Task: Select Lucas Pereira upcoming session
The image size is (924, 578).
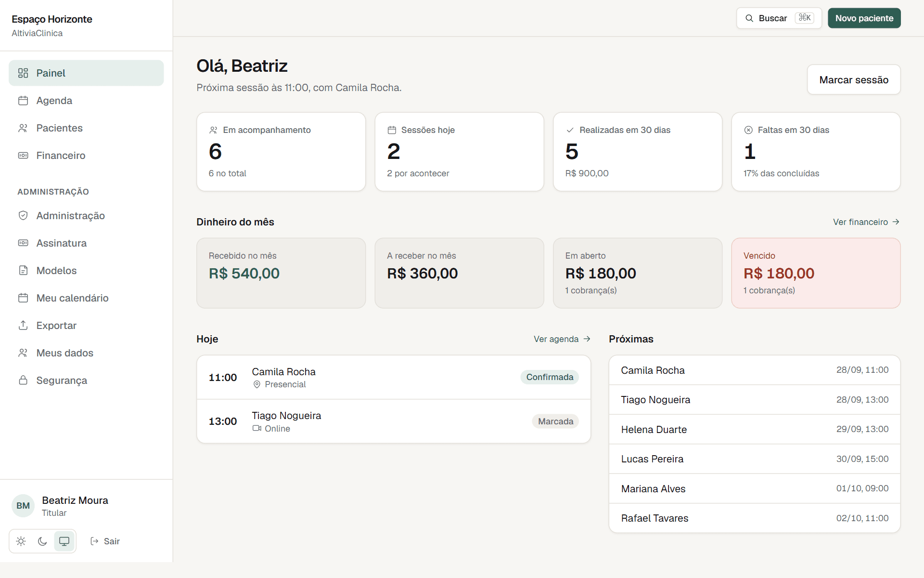Action: pyautogui.click(x=755, y=459)
